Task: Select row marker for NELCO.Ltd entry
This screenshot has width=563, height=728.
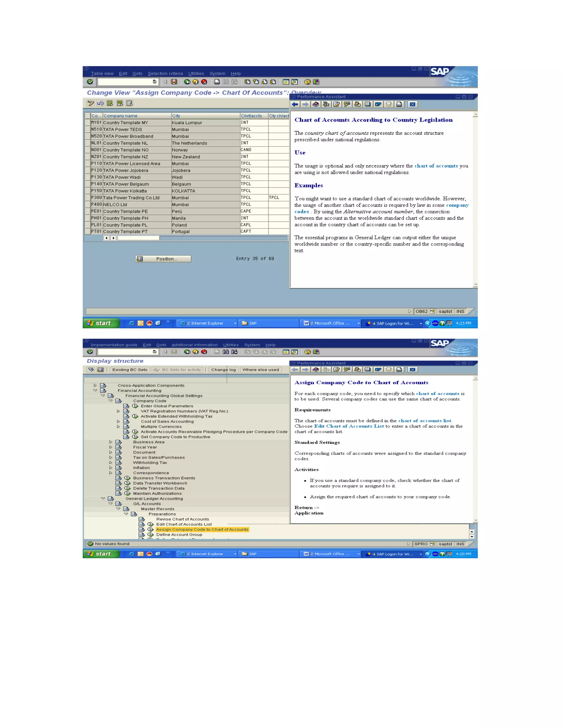Action: click(88, 205)
